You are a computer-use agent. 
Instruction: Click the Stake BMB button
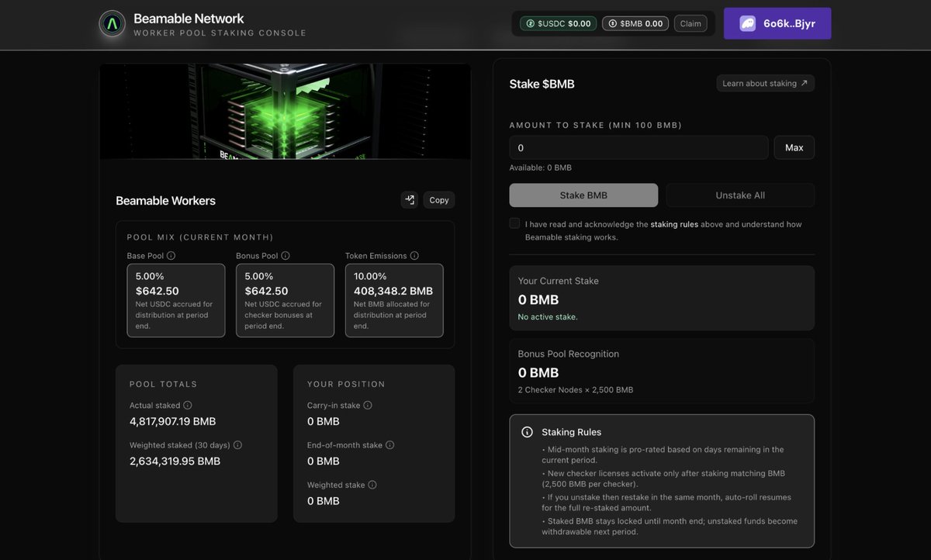[583, 195]
